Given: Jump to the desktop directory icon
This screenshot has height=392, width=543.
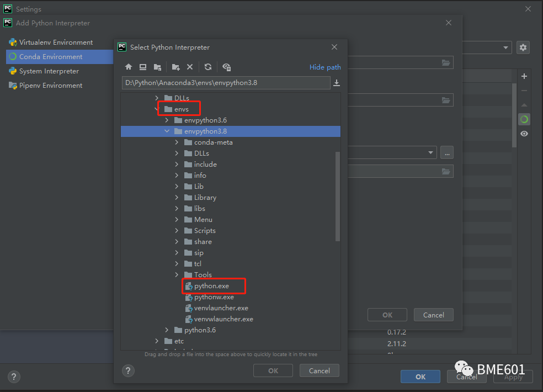Looking at the screenshot, I should [x=143, y=67].
